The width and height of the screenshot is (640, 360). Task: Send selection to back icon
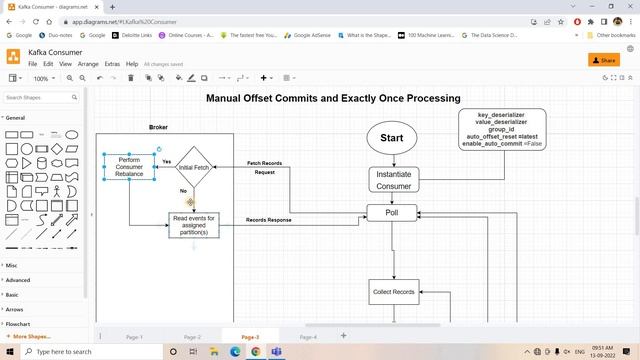(x=161, y=78)
